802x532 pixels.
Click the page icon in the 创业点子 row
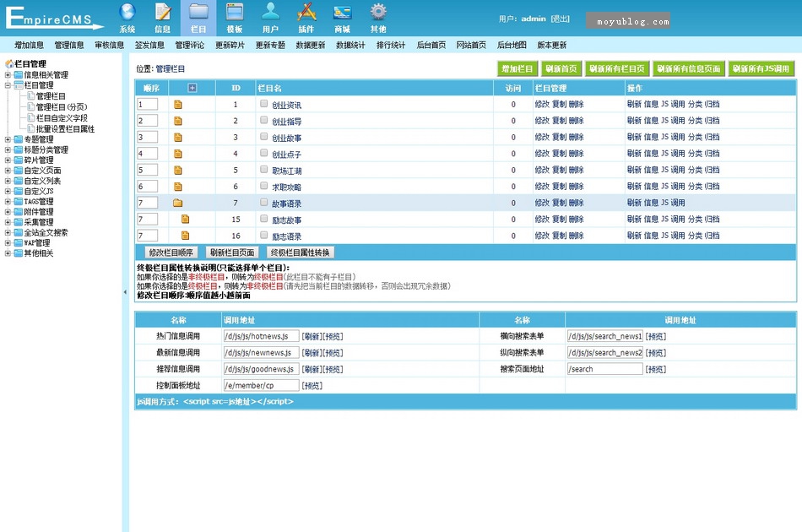pyautogui.click(x=178, y=154)
